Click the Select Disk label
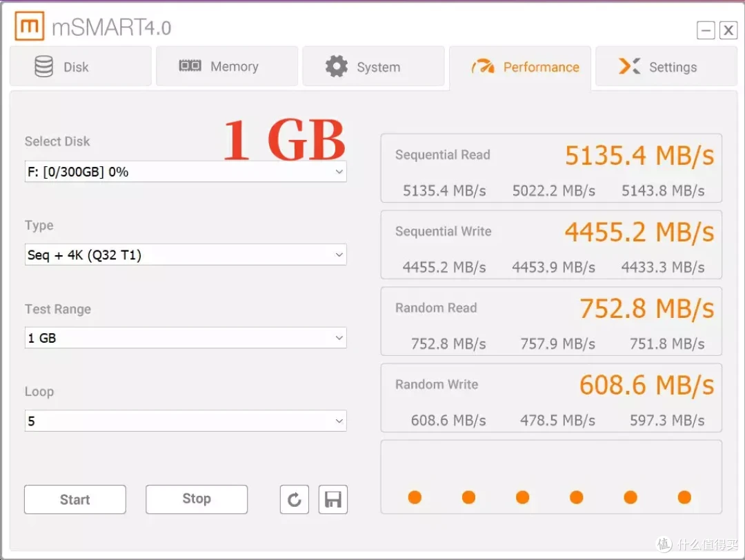 click(x=57, y=141)
